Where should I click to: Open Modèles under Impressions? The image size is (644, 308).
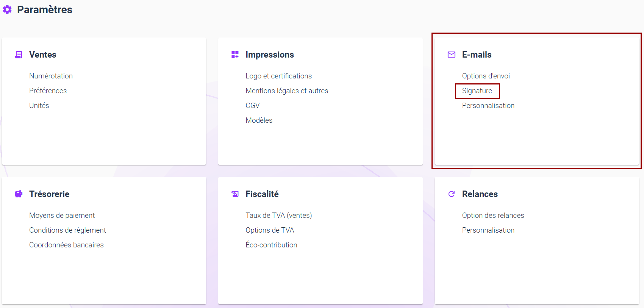tap(259, 120)
